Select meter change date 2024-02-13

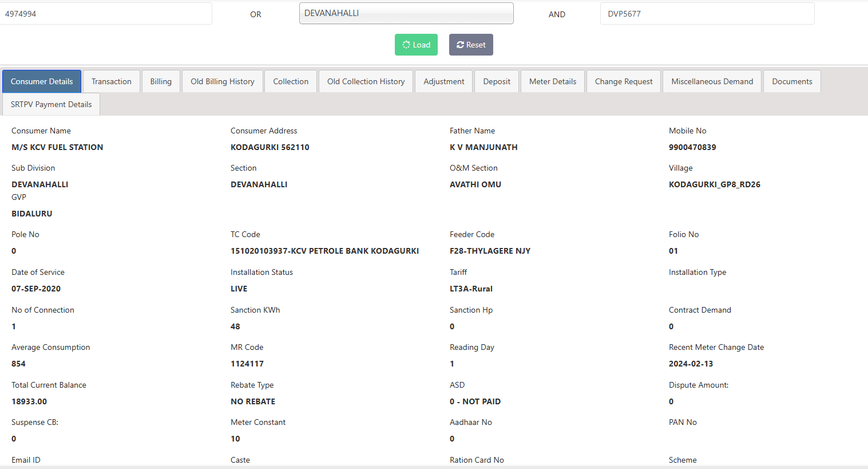point(691,364)
